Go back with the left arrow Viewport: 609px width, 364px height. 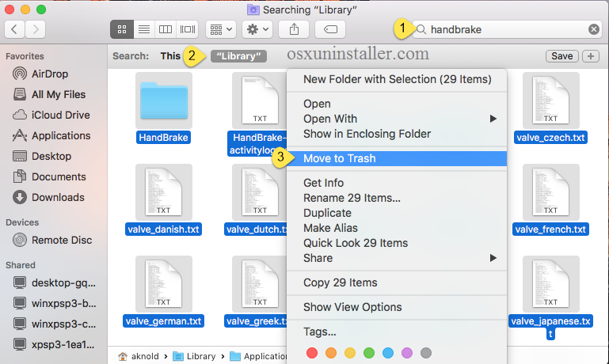coord(15,29)
